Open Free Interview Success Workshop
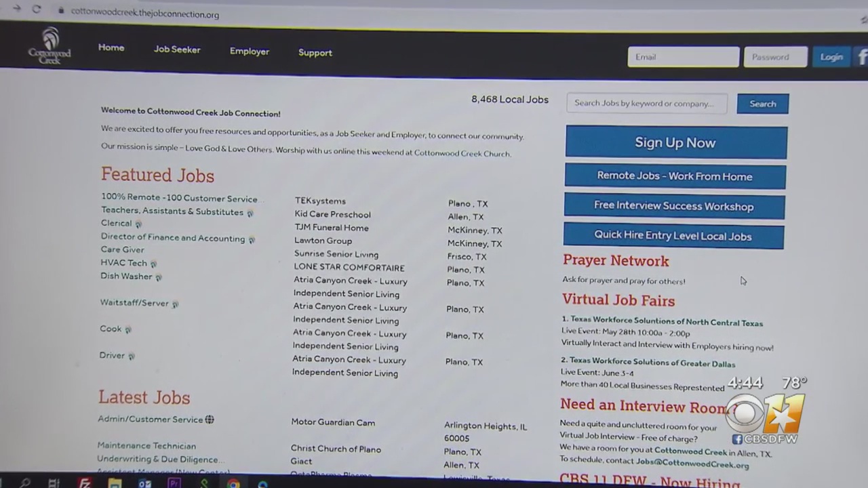This screenshot has height=488, width=868. (x=674, y=206)
